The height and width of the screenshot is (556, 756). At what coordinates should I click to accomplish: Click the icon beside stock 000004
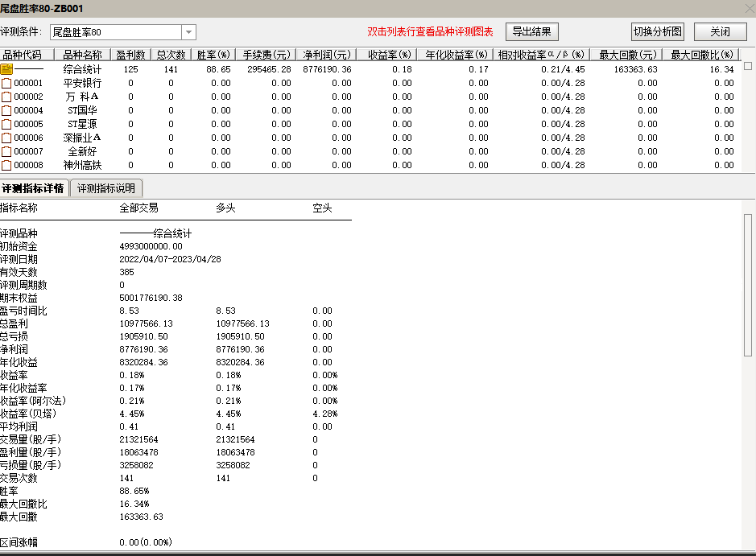click(x=6, y=111)
